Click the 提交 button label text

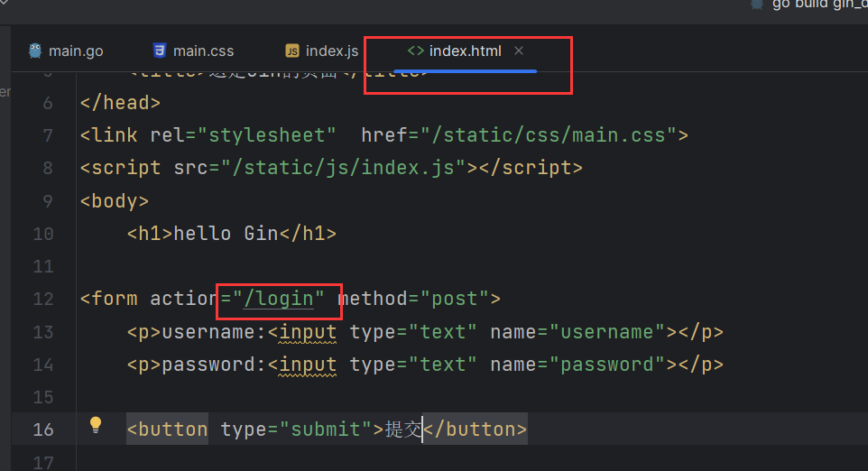coord(403,429)
